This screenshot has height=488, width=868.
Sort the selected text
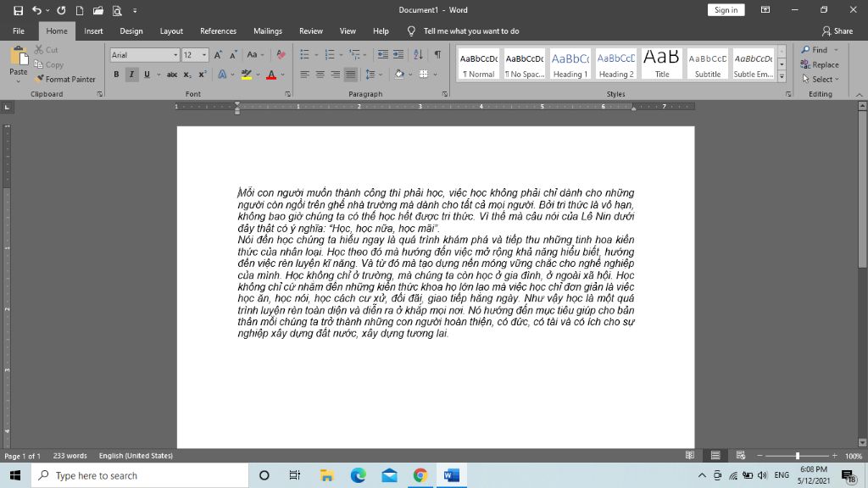pos(418,55)
